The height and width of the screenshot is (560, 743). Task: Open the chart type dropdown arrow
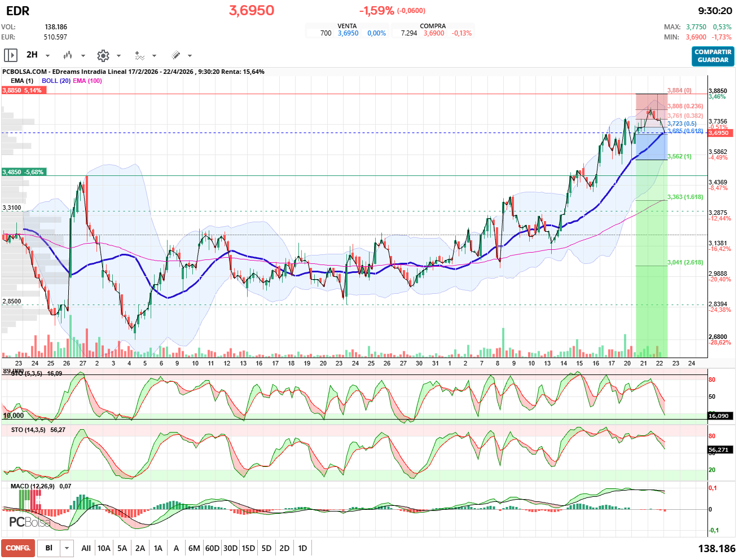(83, 56)
